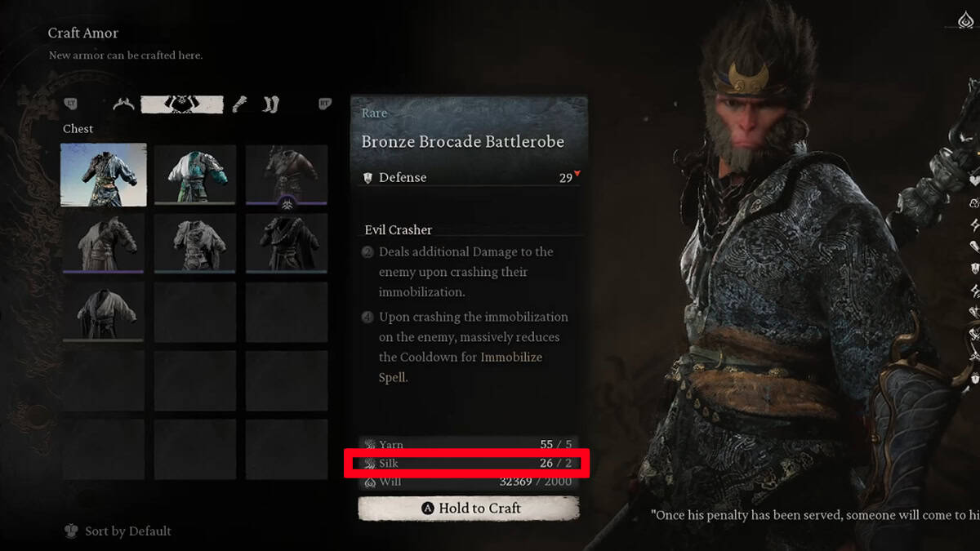Open the leg armor category icon
The height and width of the screenshot is (551, 980).
tap(271, 104)
